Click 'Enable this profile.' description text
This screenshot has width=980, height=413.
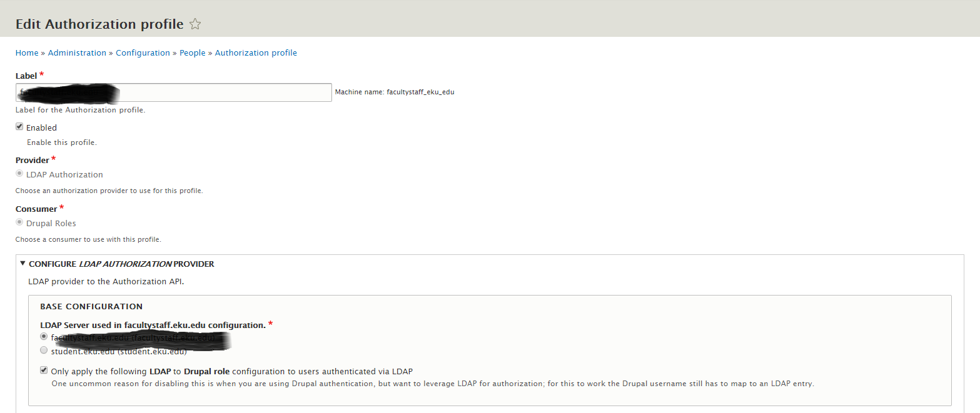click(62, 142)
